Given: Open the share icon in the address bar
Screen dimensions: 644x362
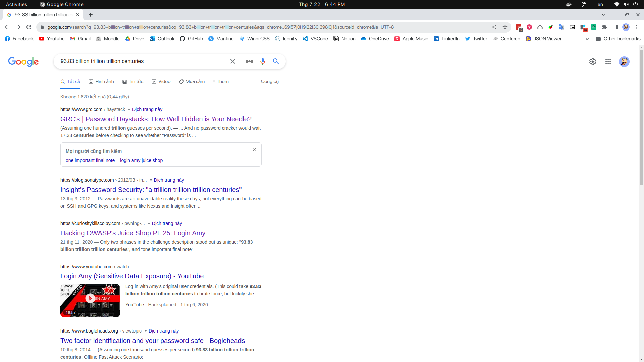Looking at the screenshot, I should (494, 27).
